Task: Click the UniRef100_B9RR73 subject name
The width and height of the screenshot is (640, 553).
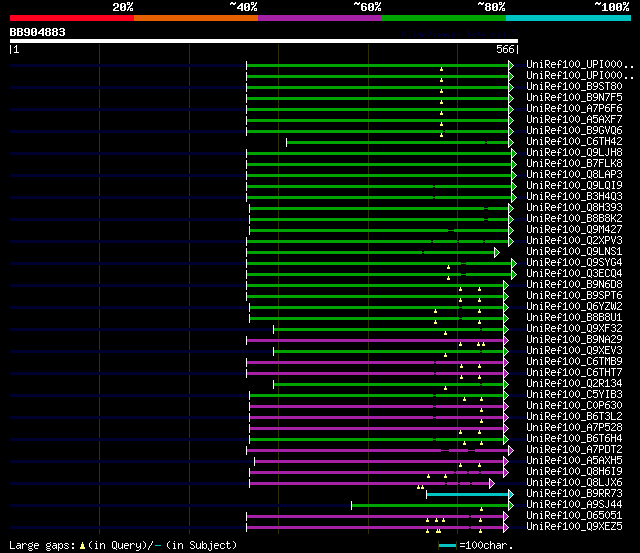Action: tap(574, 494)
